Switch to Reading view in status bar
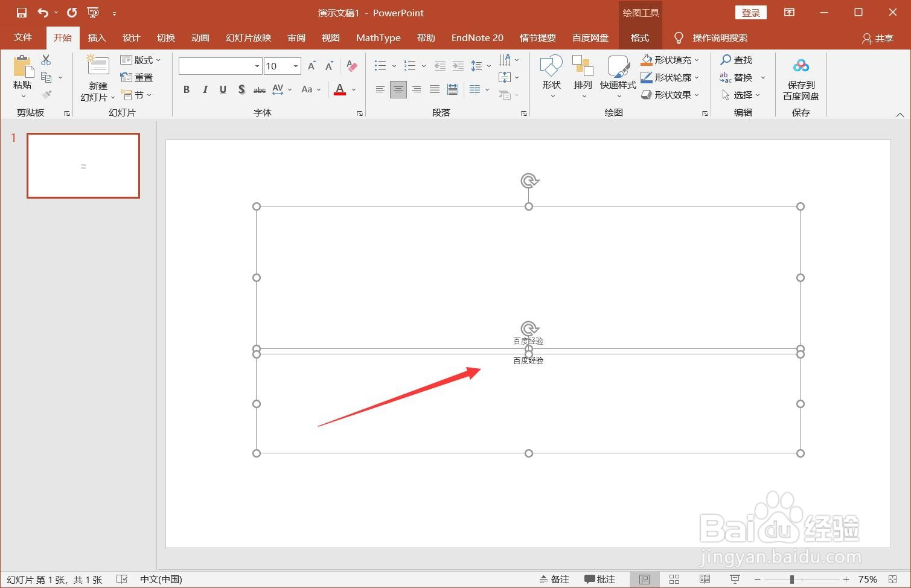This screenshot has height=588, width=911. tap(705, 579)
